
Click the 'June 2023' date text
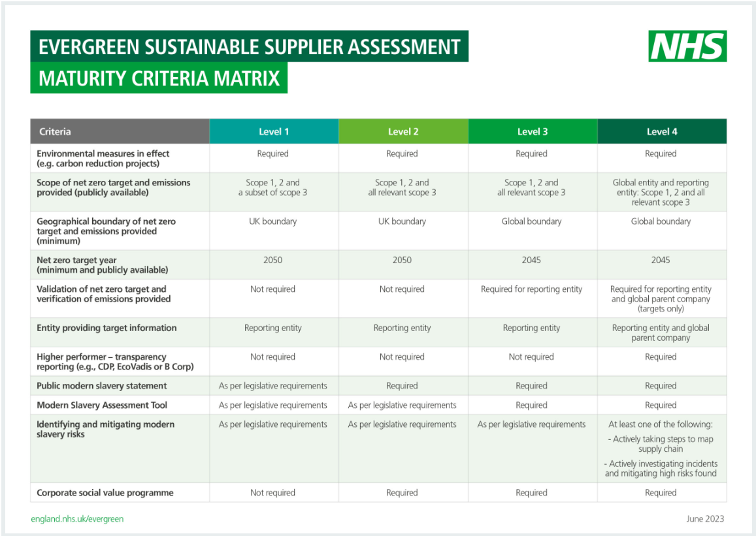(x=706, y=518)
